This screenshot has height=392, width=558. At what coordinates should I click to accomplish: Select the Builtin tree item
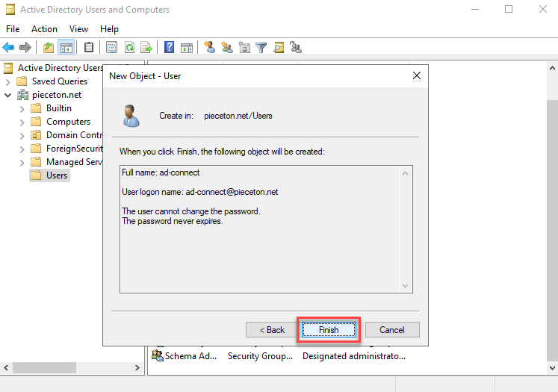point(59,108)
